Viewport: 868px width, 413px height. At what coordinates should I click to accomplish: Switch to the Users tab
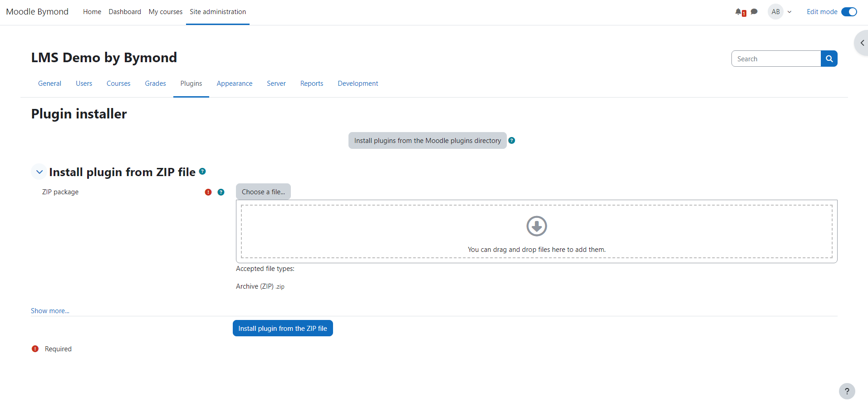pos(84,84)
